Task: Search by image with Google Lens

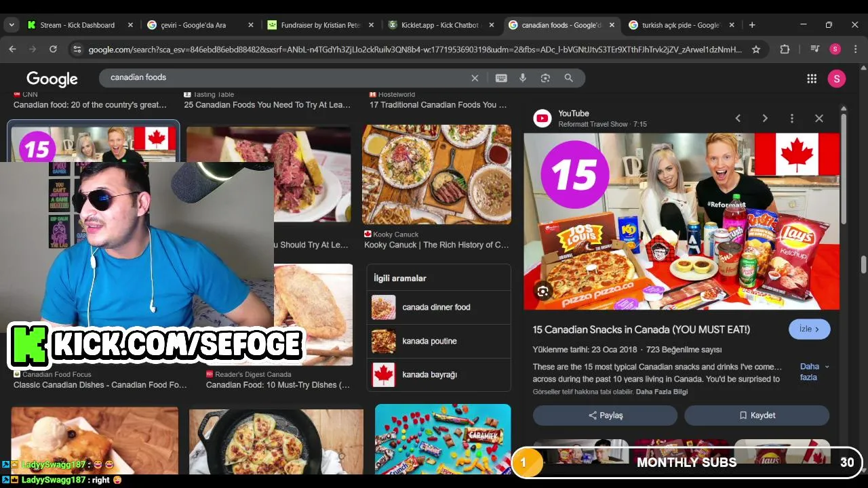Action: coord(545,78)
